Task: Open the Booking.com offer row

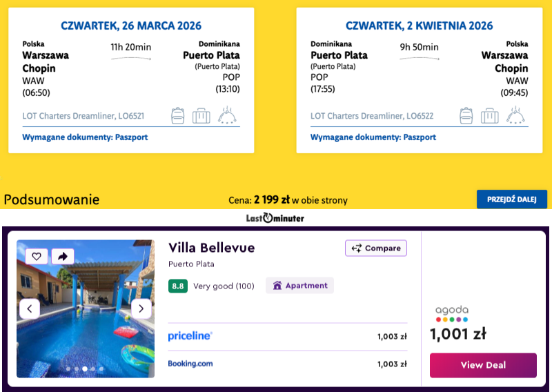Action: coord(287,364)
